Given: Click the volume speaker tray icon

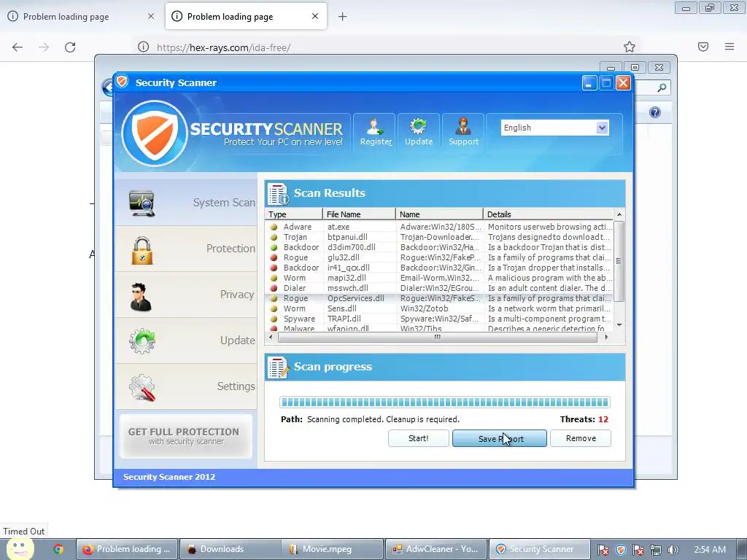Looking at the screenshot, I should click(673, 550).
